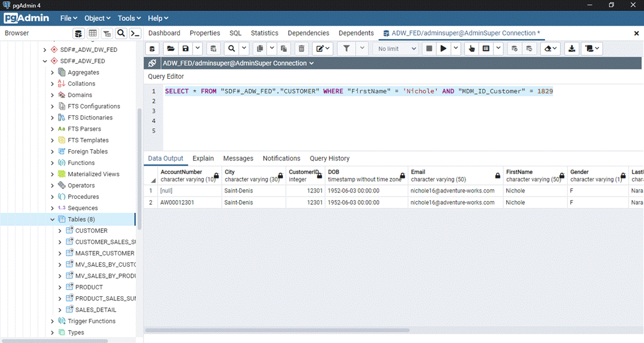Click the Explain hand-pointer icon
The width and height of the screenshot is (644, 343).
(472, 49)
